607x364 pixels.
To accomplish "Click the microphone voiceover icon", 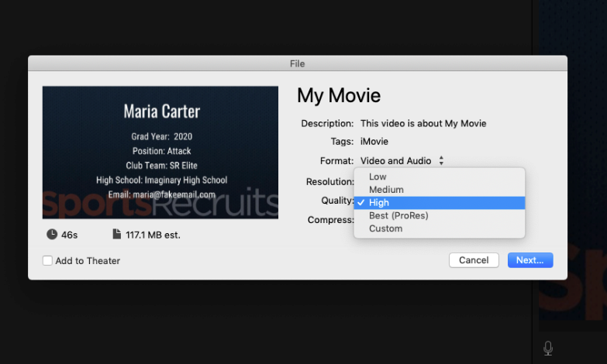I will tap(548, 349).
